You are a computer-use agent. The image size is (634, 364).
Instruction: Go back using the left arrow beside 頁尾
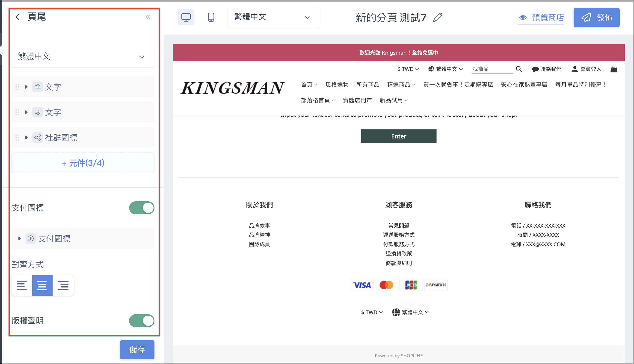click(17, 17)
